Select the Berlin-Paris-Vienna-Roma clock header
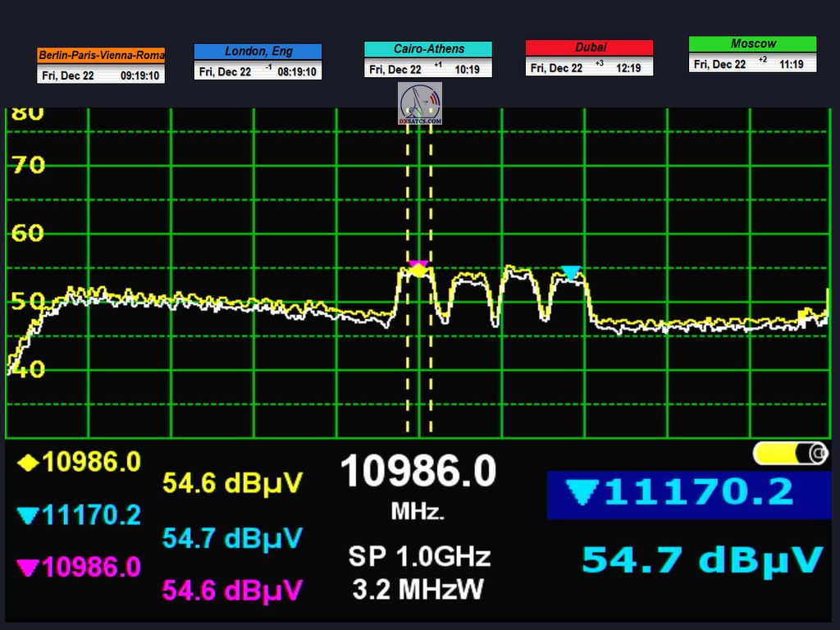The image size is (840, 630). pos(101,56)
